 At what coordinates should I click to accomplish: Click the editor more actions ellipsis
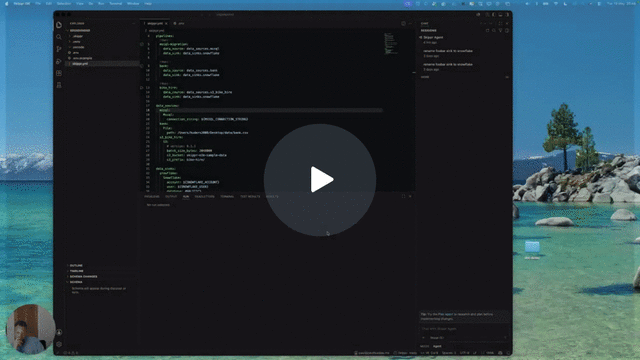(x=410, y=24)
